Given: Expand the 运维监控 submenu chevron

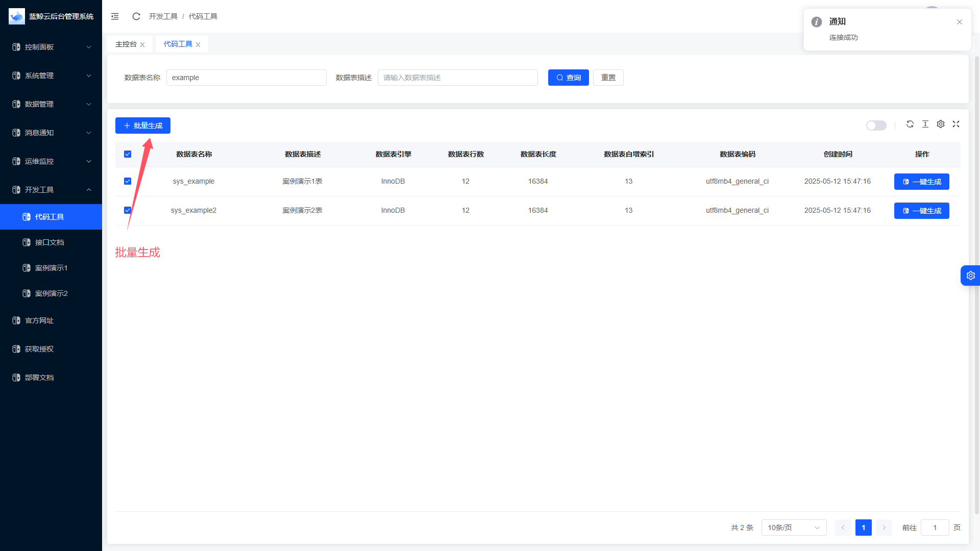Looking at the screenshot, I should (x=89, y=161).
